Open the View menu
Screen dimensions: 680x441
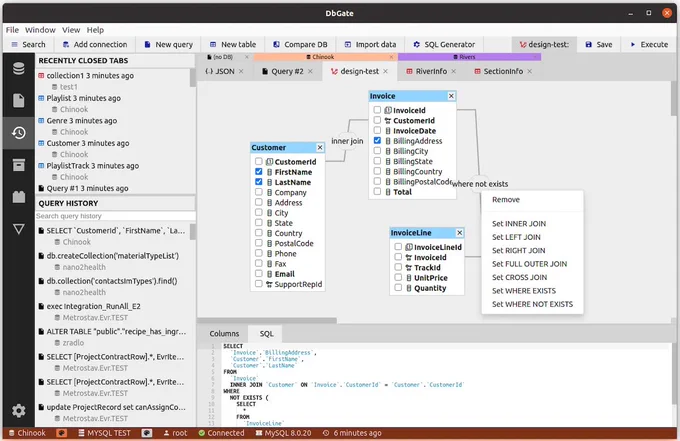[x=71, y=30]
